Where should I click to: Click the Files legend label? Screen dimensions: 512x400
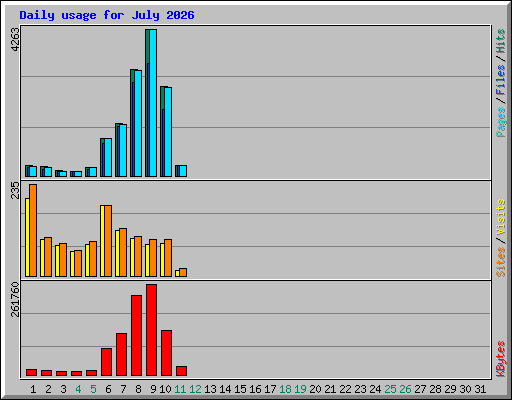[x=501, y=80]
